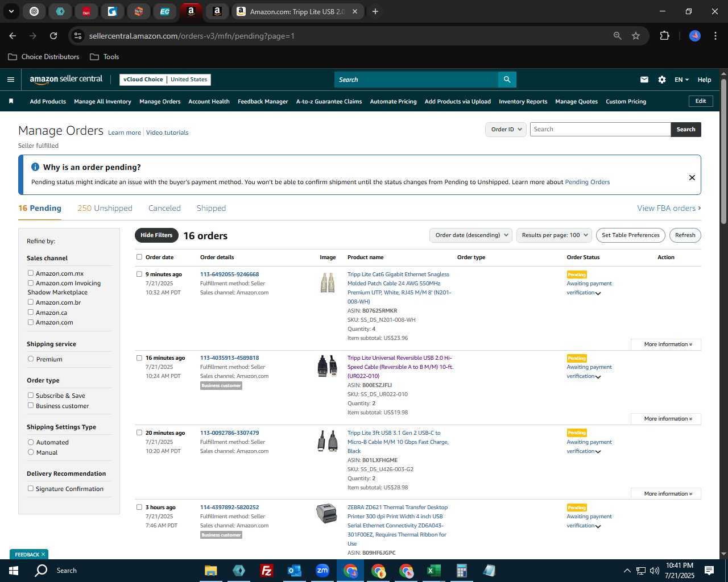Image resolution: width=728 pixels, height=582 pixels.
Task: Dismiss the pending order info banner
Action: point(692,177)
